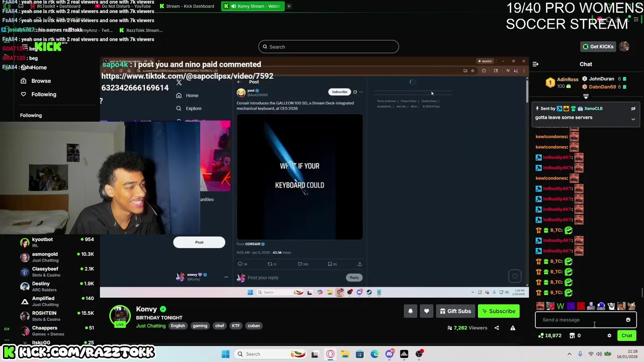Click the Kick search field

tap(329, 47)
